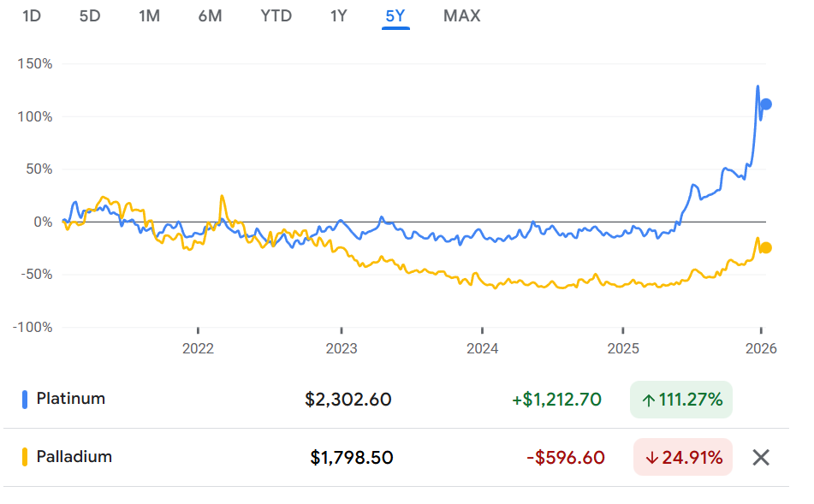
Task: Show the 1M chart range
Action: [x=149, y=16]
